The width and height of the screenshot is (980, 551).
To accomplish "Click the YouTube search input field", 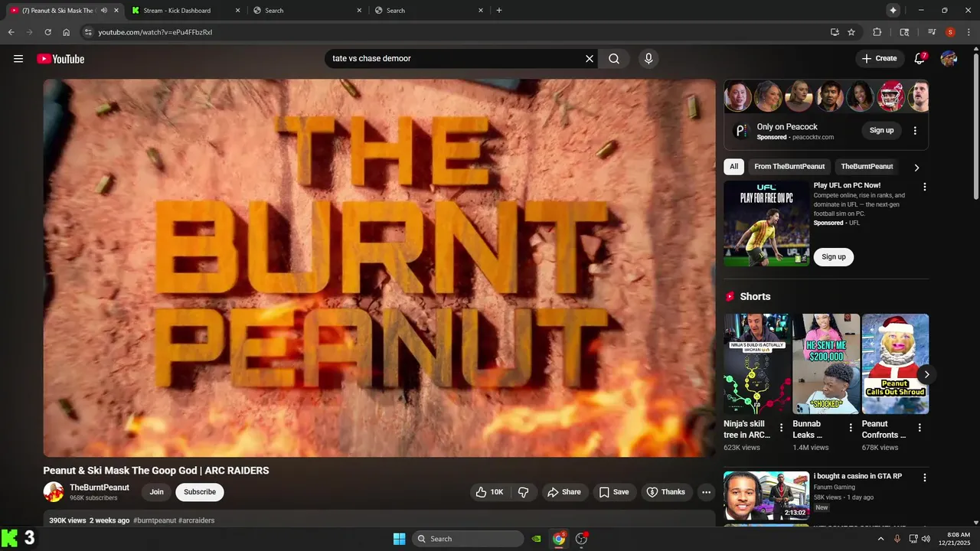I will click(x=453, y=59).
